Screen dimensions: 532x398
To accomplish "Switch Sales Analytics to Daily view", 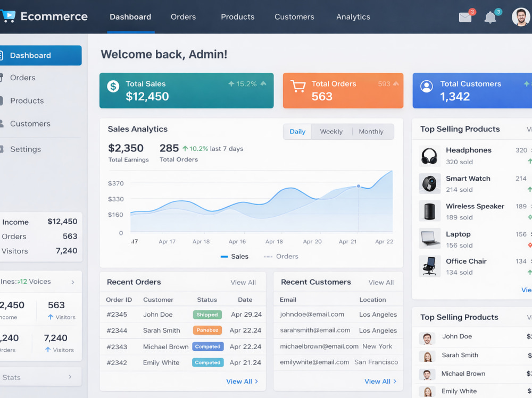I will 297,132.
